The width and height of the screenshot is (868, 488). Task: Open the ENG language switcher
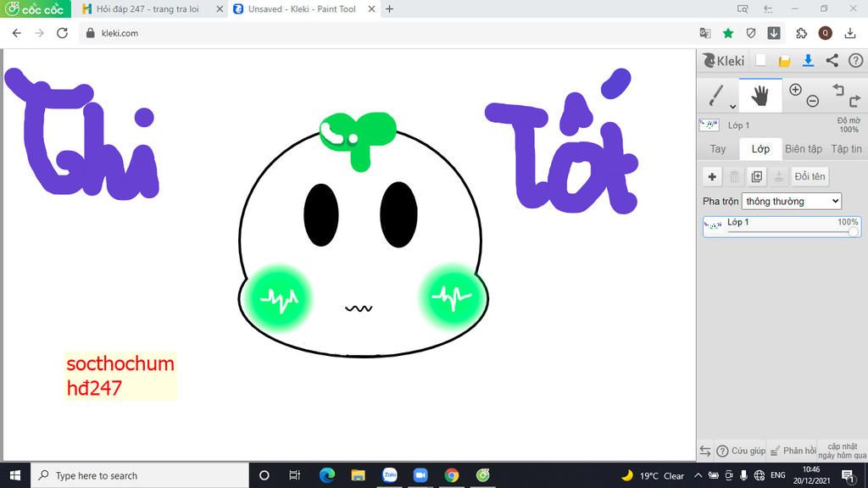pyautogui.click(x=778, y=475)
